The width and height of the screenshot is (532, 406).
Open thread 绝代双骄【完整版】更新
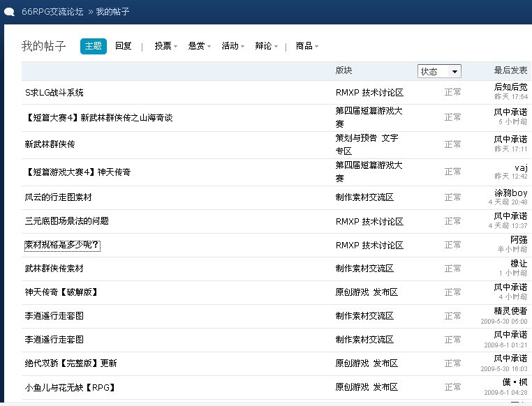(x=71, y=363)
